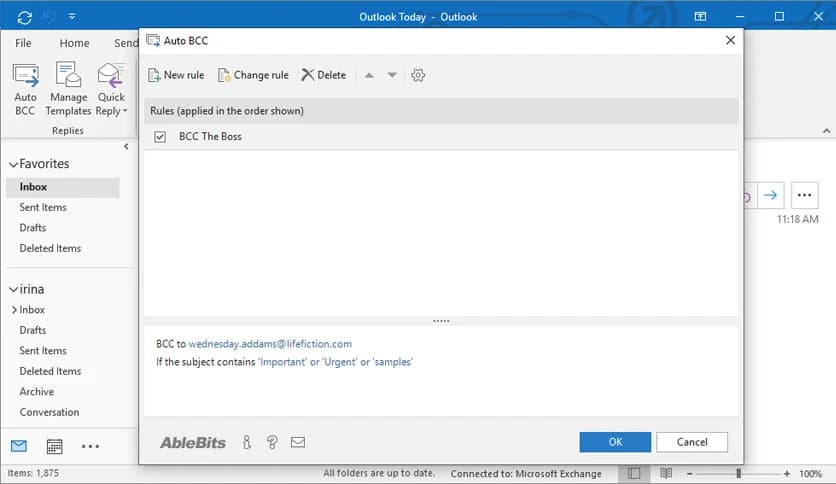
Task: Move the rule down with the arrow
Action: point(392,75)
